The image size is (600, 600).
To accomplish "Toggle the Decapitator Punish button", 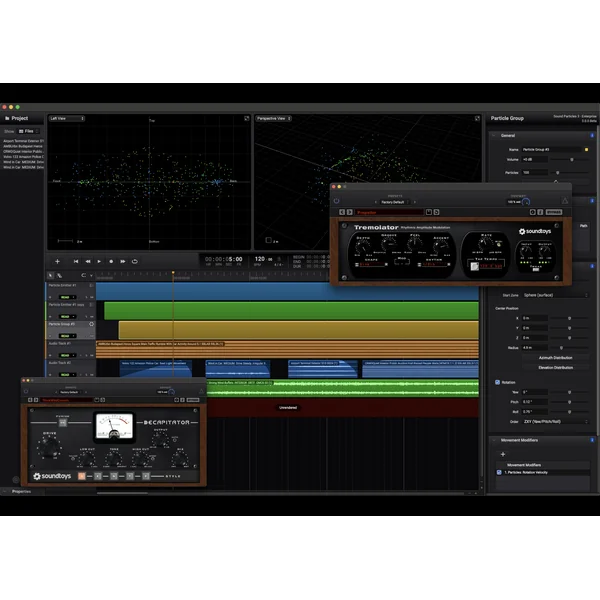I will tap(63, 422).
